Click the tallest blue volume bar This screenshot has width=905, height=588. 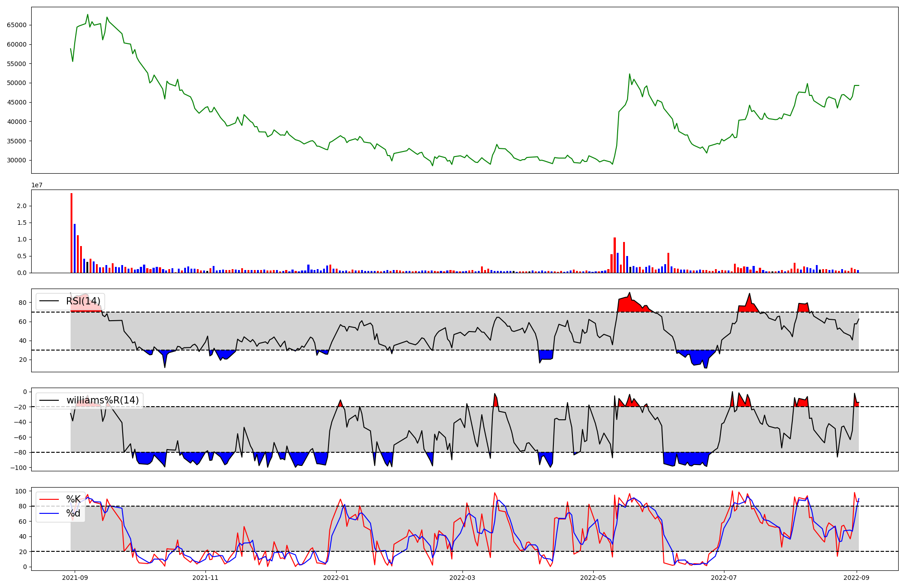pyautogui.click(x=75, y=248)
